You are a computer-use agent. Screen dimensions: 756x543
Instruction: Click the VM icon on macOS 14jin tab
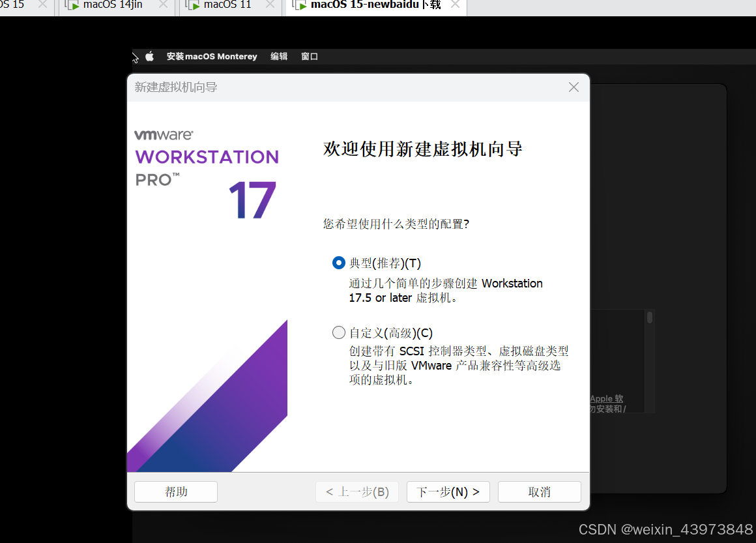tap(72, 5)
